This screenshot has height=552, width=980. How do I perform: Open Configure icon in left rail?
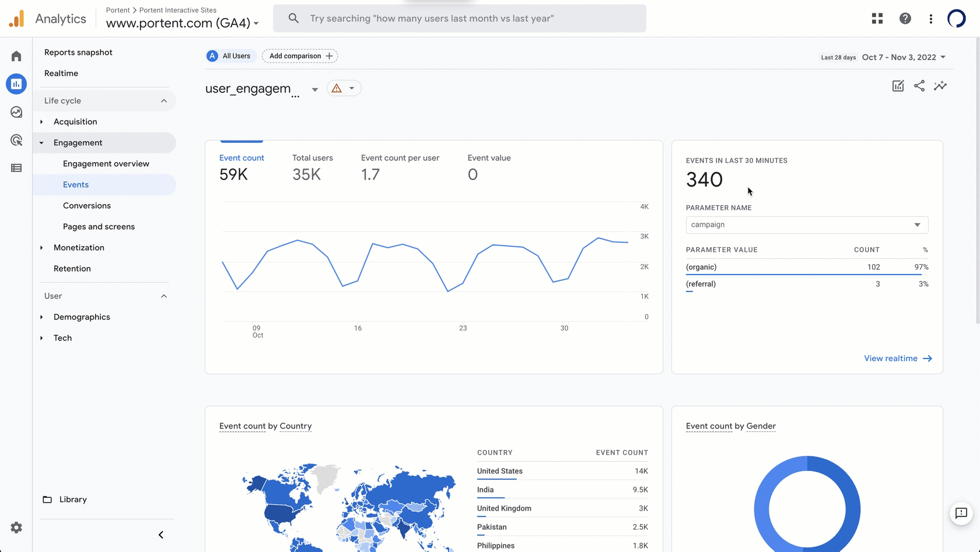tap(16, 168)
